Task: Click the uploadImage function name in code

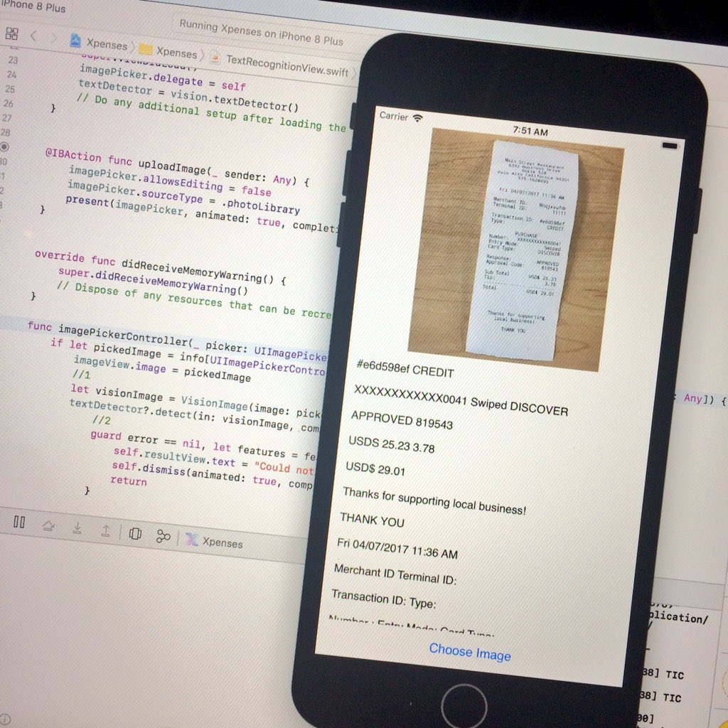Action: pyautogui.click(x=171, y=166)
